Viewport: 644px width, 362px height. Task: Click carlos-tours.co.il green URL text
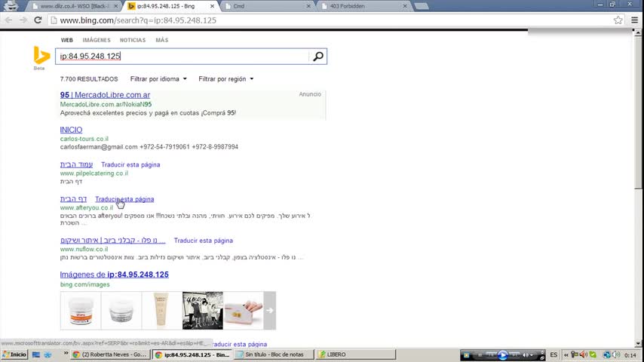click(x=84, y=139)
